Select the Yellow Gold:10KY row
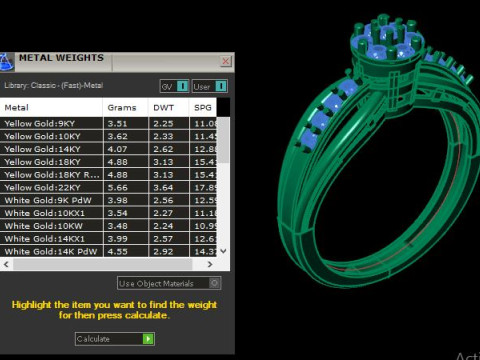This screenshot has height=360, width=480. (x=108, y=136)
